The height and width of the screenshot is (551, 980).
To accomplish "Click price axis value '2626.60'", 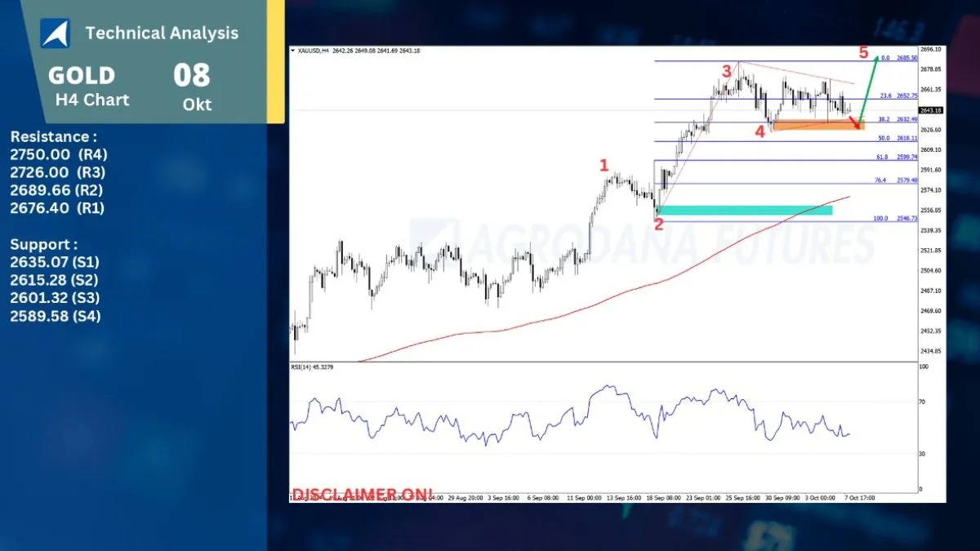I will click(931, 130).
